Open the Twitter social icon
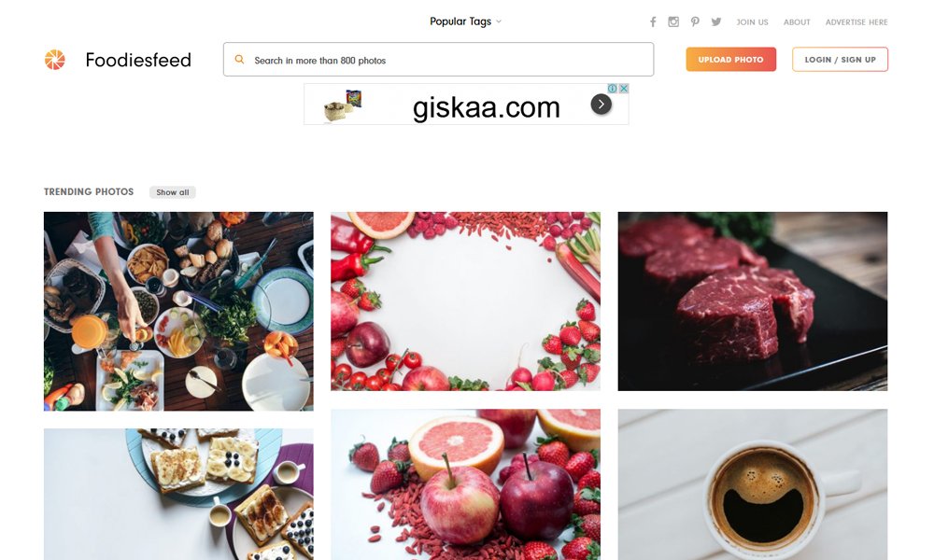This screenshot has height=560, width=934. pyautogui.click(x=716, y=22)
